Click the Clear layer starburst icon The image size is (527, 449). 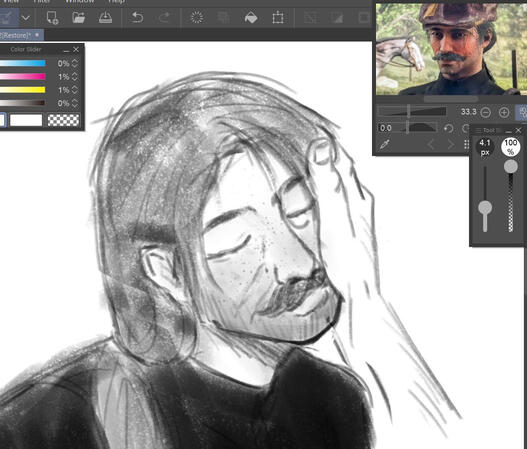click(x=197, y=17)
